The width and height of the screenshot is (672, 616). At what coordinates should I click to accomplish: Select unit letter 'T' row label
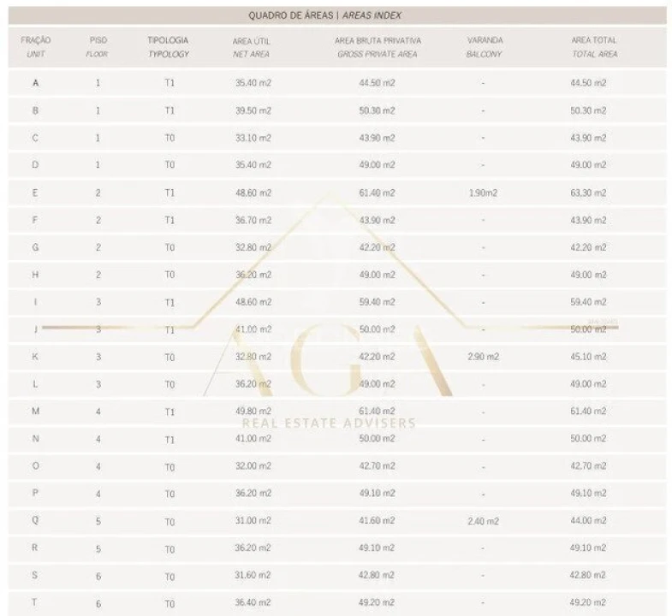pyautogui.click(x=34, y=602)
